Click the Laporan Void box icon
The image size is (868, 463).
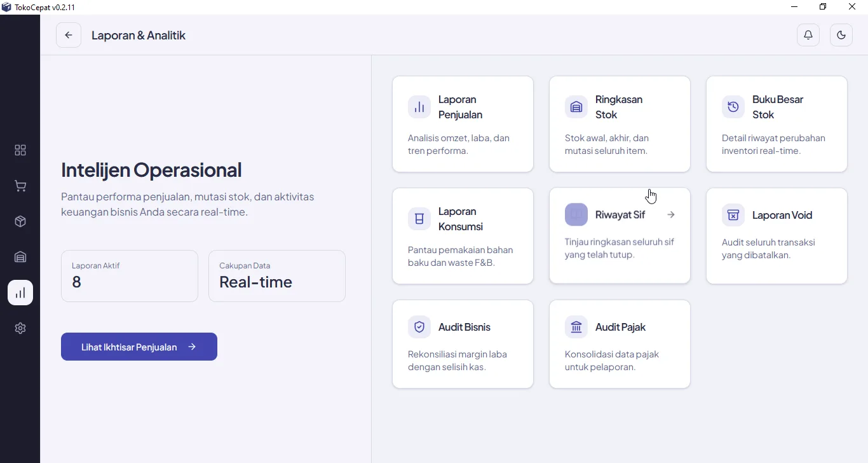[733, 215]
